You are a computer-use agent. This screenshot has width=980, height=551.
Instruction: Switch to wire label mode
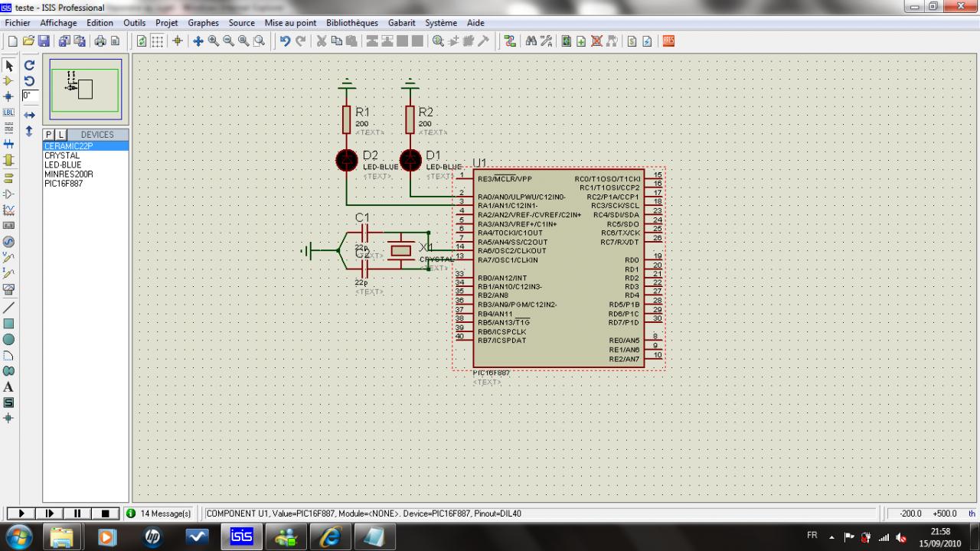9,112
